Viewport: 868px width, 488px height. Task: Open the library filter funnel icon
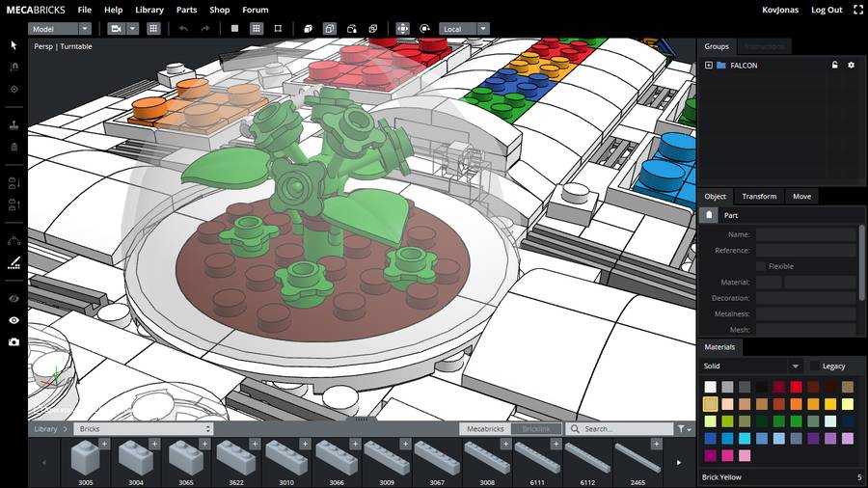[x=684, y=429]
